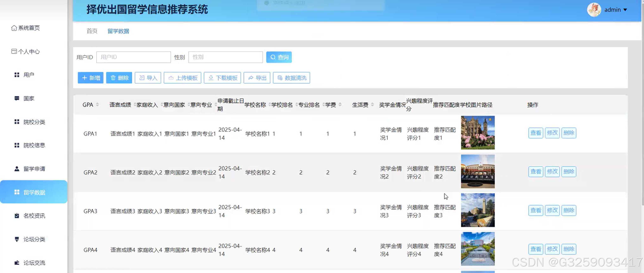Screen dimensions: 644x273
Task: Click the 论坛分类 icon in sidebar
Action: click(17, 239)
